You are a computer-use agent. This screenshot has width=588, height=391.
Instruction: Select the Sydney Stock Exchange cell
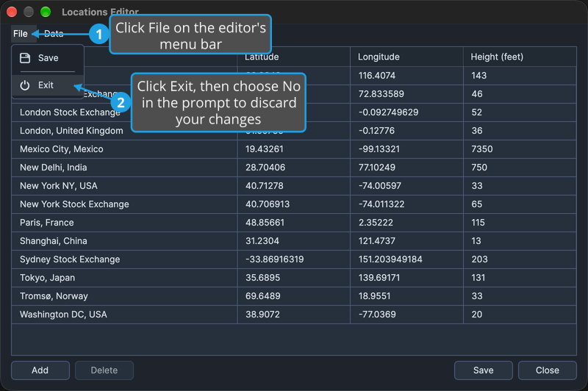click(124, 259)
